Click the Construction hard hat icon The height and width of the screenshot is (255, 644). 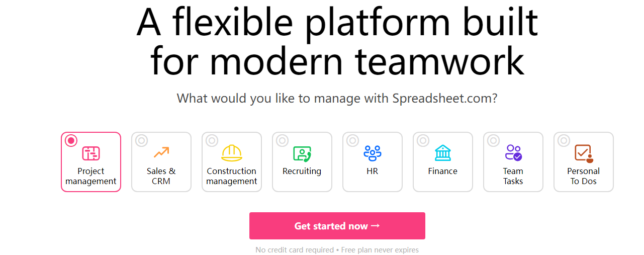[232, 153]
